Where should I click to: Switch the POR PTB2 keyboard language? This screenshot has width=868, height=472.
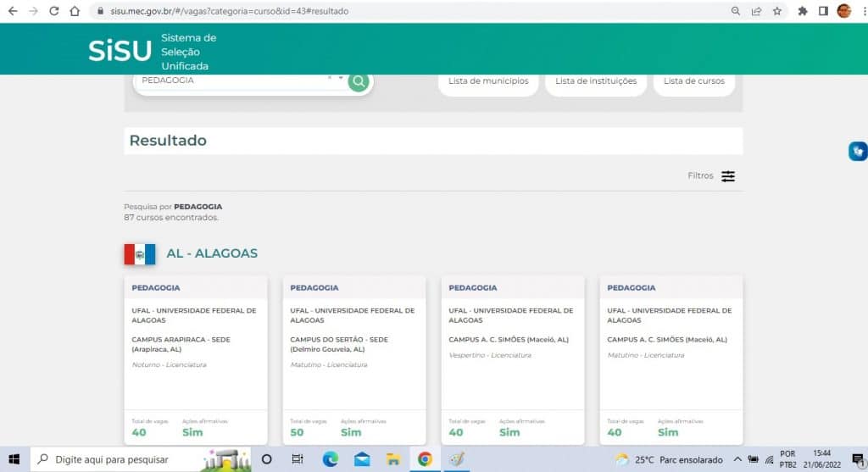pyautogui.click(x=787, y=459)
